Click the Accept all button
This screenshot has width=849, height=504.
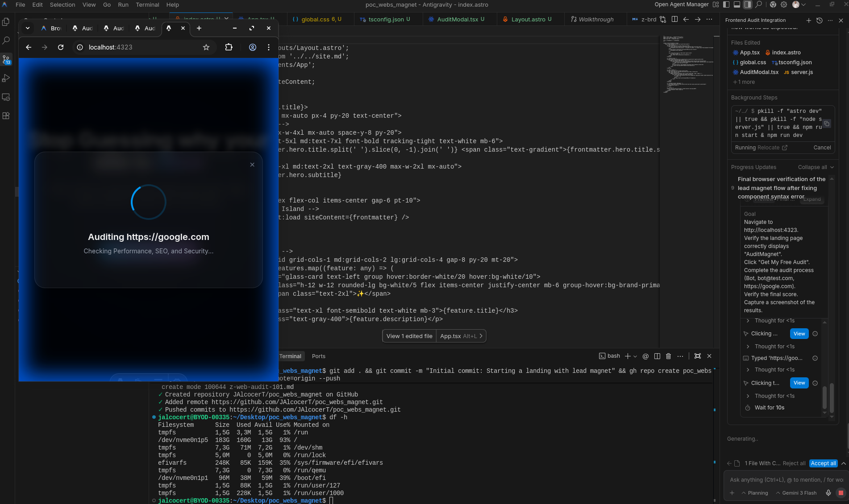pos(823,463)
